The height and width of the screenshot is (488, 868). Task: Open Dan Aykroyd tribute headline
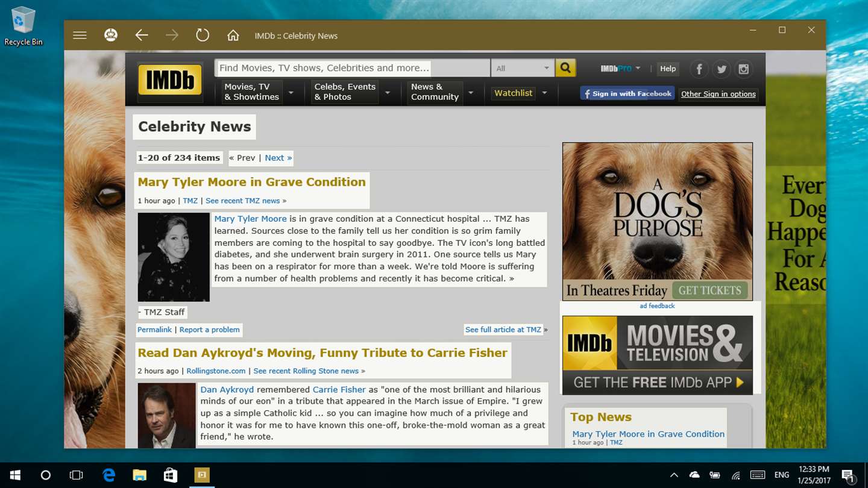coord(322,353)
